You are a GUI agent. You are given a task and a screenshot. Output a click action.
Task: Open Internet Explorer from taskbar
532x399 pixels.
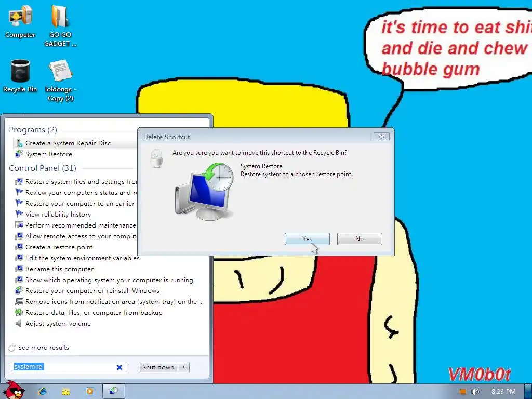(x=43, y=392)
